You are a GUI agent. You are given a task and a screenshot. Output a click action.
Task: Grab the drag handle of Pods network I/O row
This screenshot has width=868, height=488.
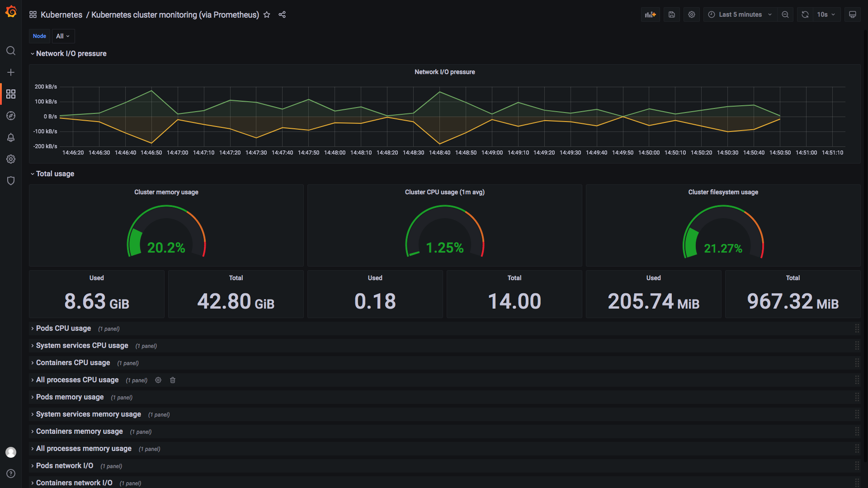pos(857,466)
